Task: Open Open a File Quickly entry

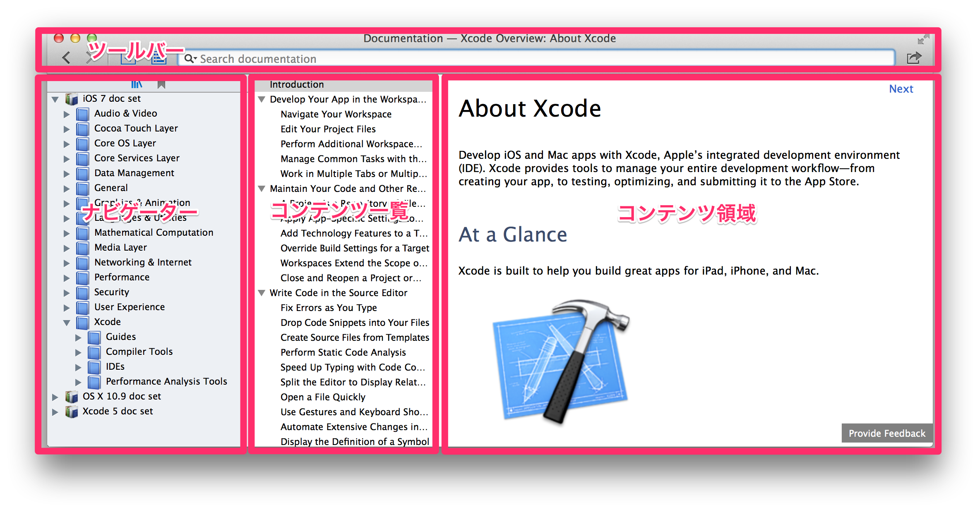Action: [x=323, y=397]
